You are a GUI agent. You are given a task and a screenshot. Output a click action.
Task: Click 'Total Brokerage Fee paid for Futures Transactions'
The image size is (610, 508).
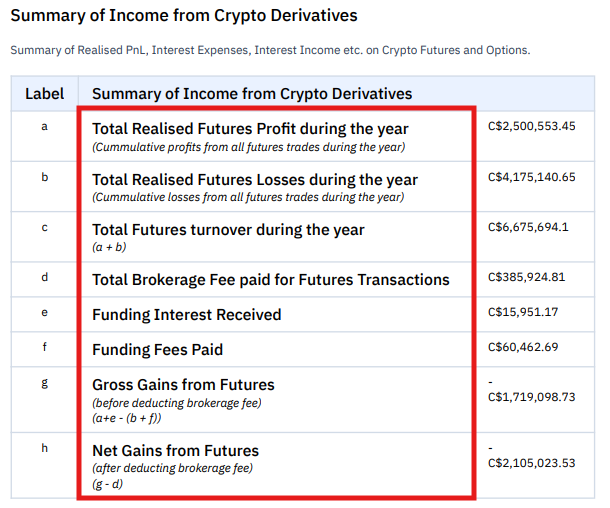pos(270,280)
